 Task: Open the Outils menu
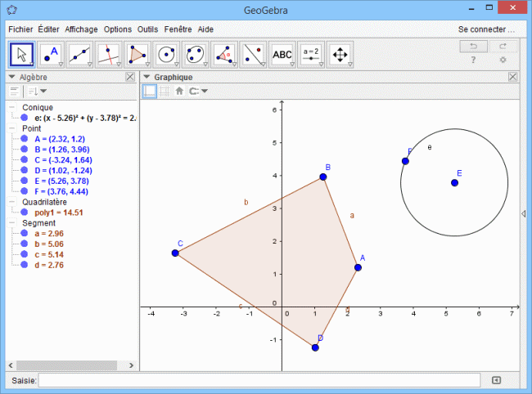coord(148,29)
